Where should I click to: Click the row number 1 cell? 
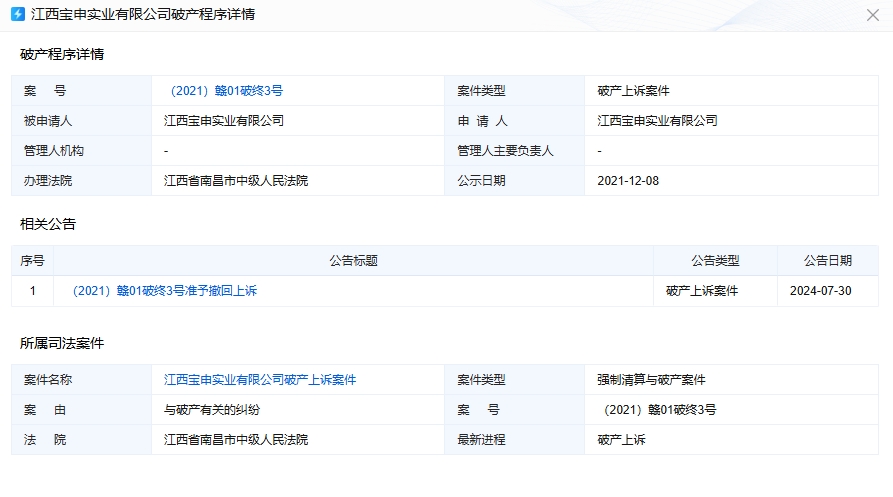32,291
